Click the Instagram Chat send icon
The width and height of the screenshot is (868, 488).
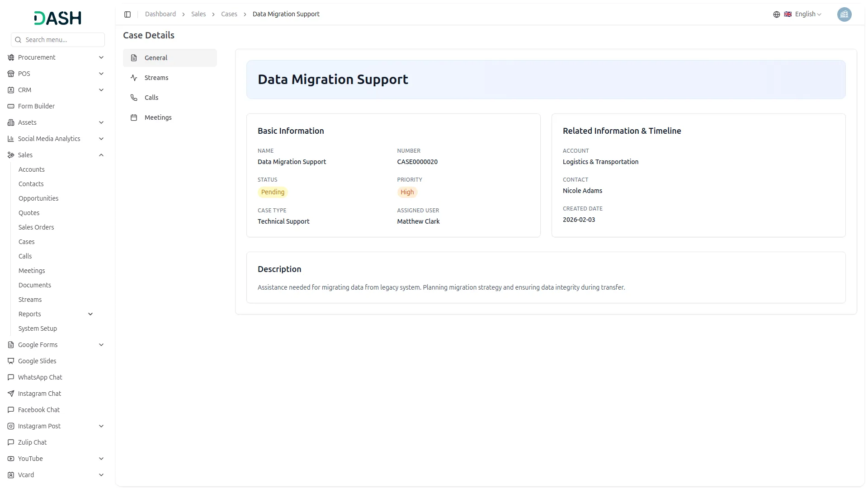click(x=11, y=394)
